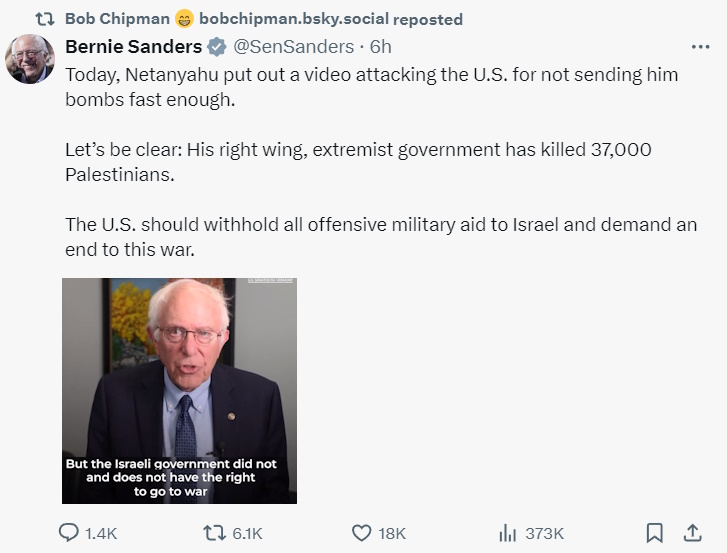Open Bernie Sanders' profile picture
This screenshot has width=727, height=553.
click(30, 58)
